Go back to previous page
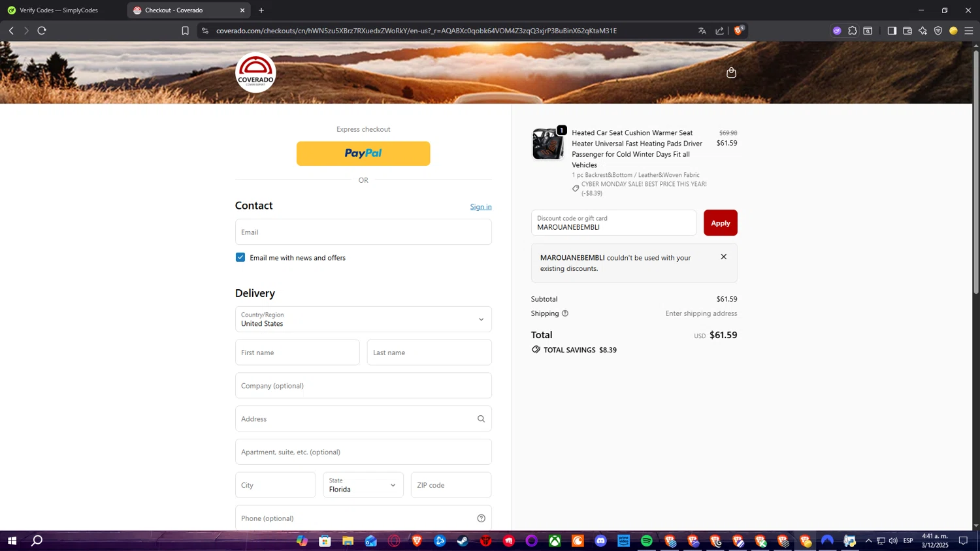Image resolution: width=980 pixels, height=551 pixels. pyautogui.click(x=11, y=31)
